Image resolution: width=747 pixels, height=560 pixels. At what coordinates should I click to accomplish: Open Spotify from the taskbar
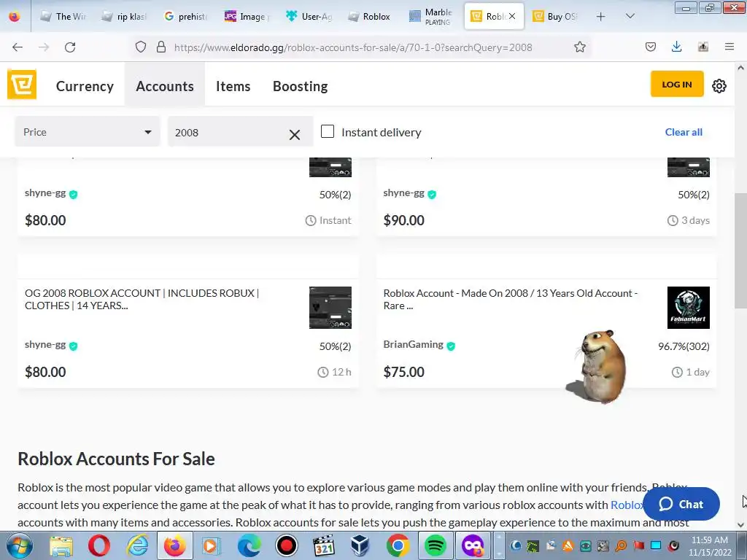(x=435, y=545)
